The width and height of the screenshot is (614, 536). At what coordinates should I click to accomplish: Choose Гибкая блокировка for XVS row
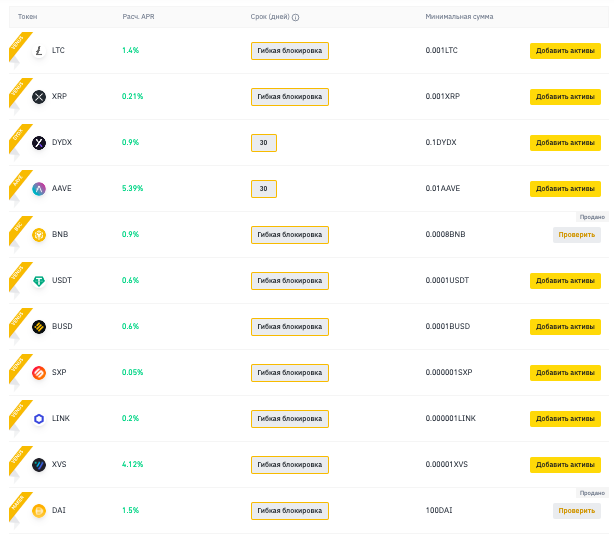pyautogui.click(x=289, y=465)
